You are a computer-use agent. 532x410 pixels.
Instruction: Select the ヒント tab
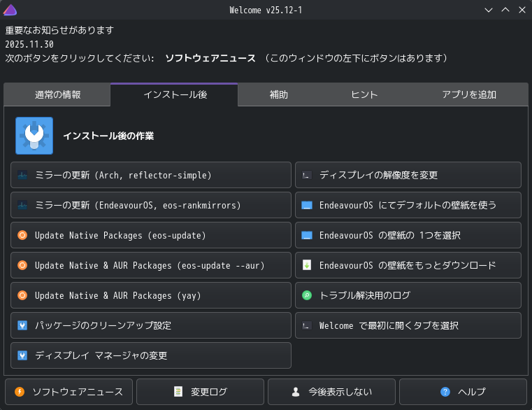tap(364, 95)
